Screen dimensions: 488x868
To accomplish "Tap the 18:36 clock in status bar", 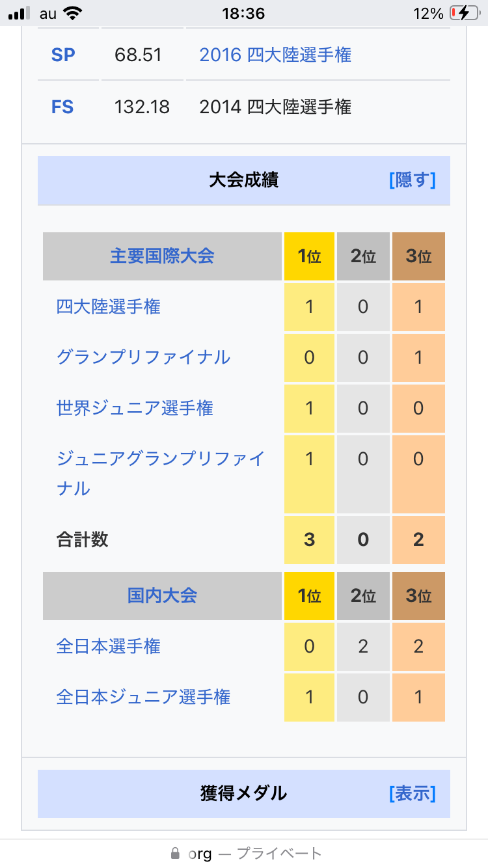I will [x=243, y=13].
